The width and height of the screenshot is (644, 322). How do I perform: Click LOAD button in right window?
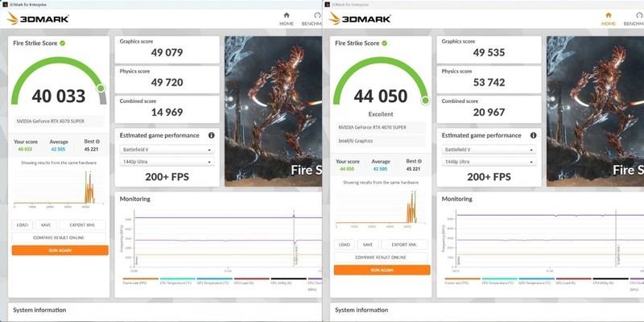345,245
